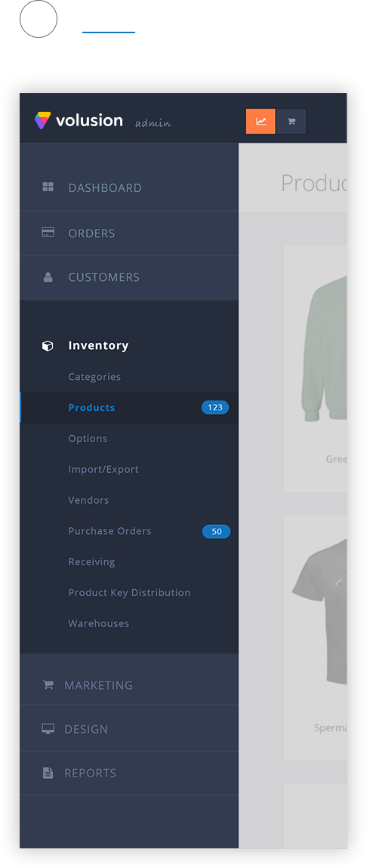367x868 pixels.
Task: Click the Orders credit card icon
Action: tap(48, 233)
